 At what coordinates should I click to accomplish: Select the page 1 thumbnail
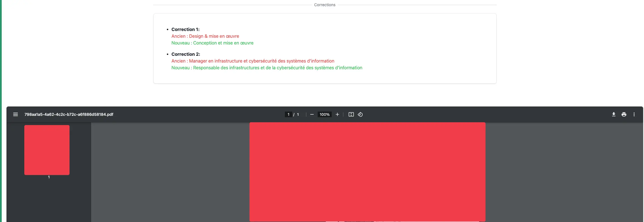[47, 150]
